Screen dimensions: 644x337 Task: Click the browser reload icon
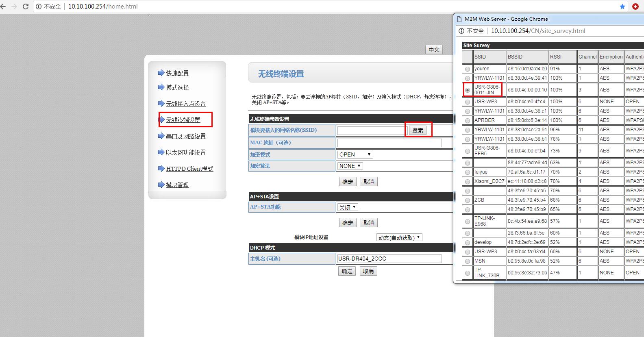25,7
